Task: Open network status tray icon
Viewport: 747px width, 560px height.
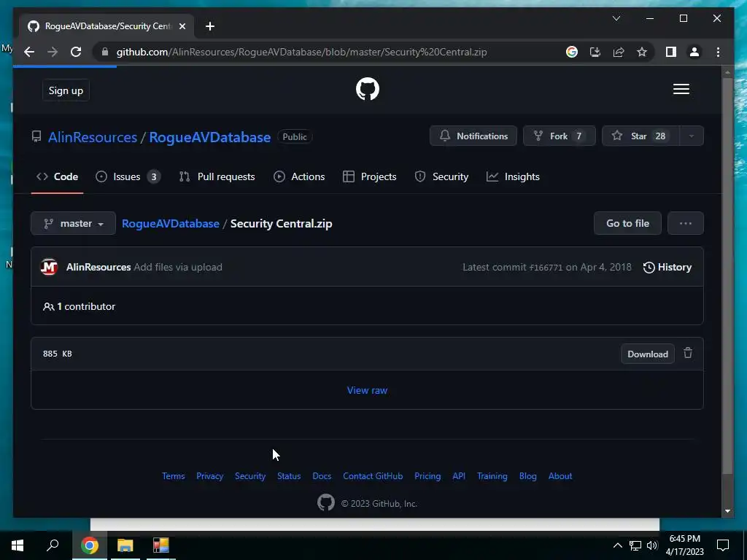Action: coord(635,545)
